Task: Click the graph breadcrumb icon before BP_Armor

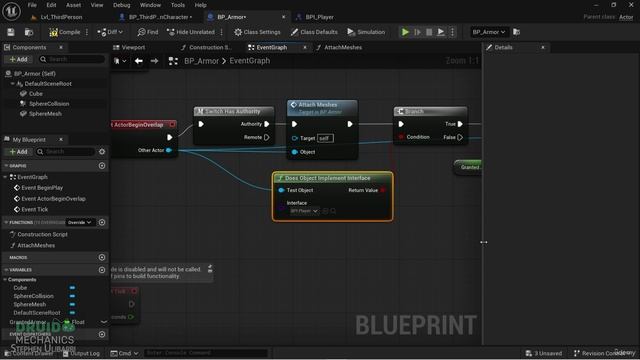Action: point(173,61)
